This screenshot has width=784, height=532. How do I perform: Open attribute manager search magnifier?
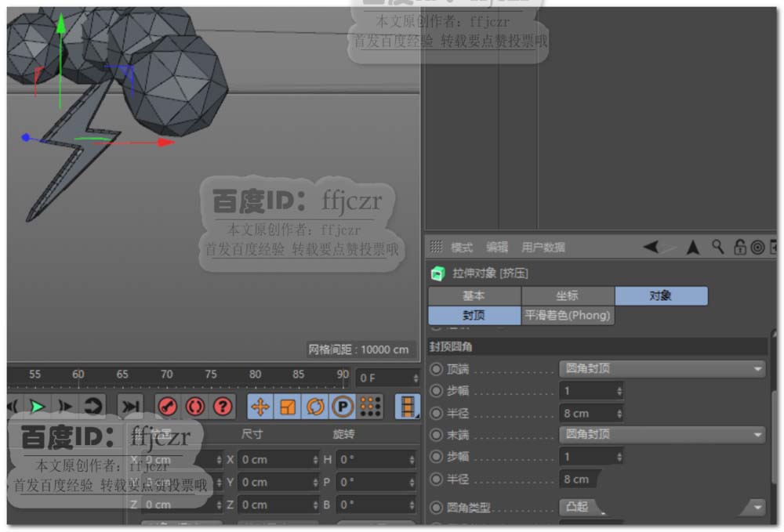pos(718,247)
